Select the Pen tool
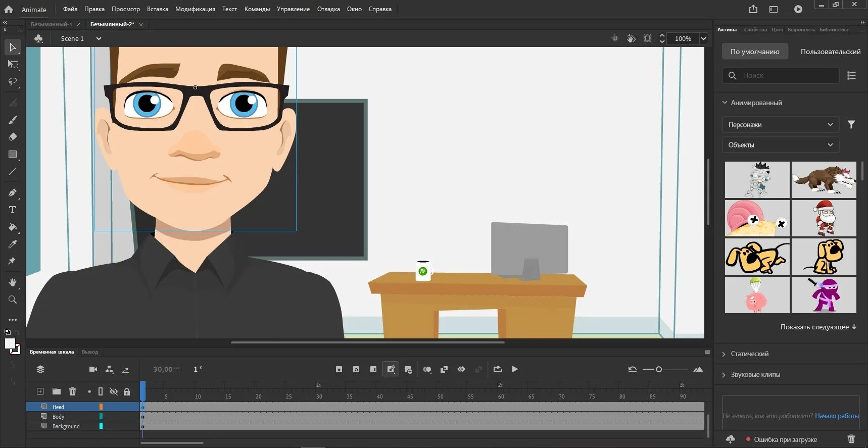Screen dimensions: 868x448 pyautogui.click(x=13, y=192)
